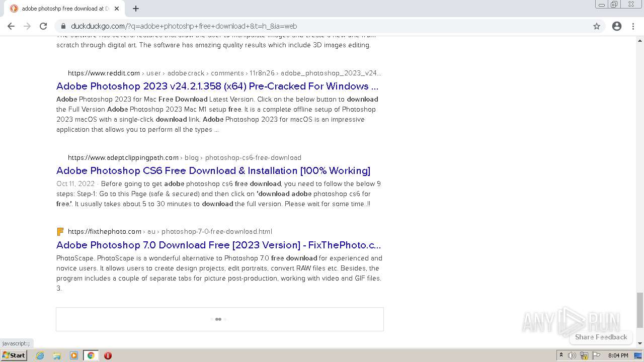
Task: Show hidden system tray icons
Action: pyautogui.click(x=561, y=355)
